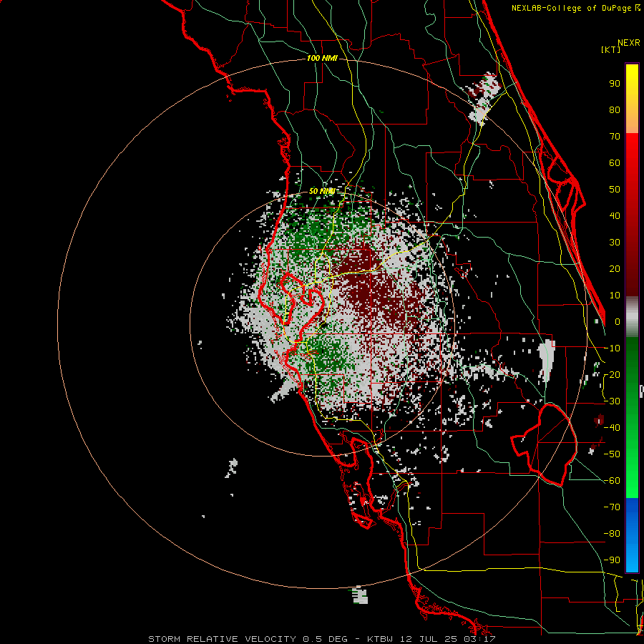Image resolution: width=644 pixels, height=644 pixels.
Task: Click the positive 20 knot scale label
Action: (x=615, y=268)
